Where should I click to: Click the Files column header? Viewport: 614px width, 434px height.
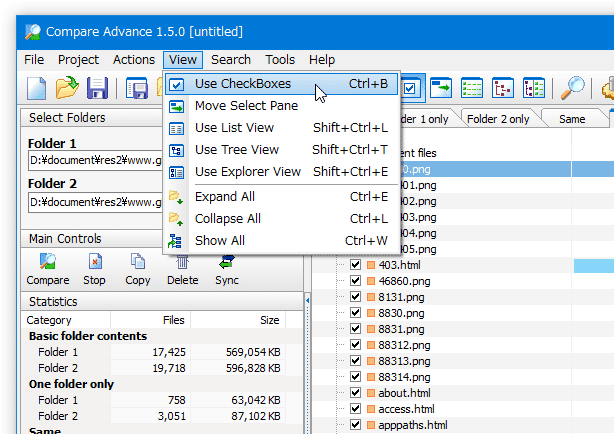(150, 320)
